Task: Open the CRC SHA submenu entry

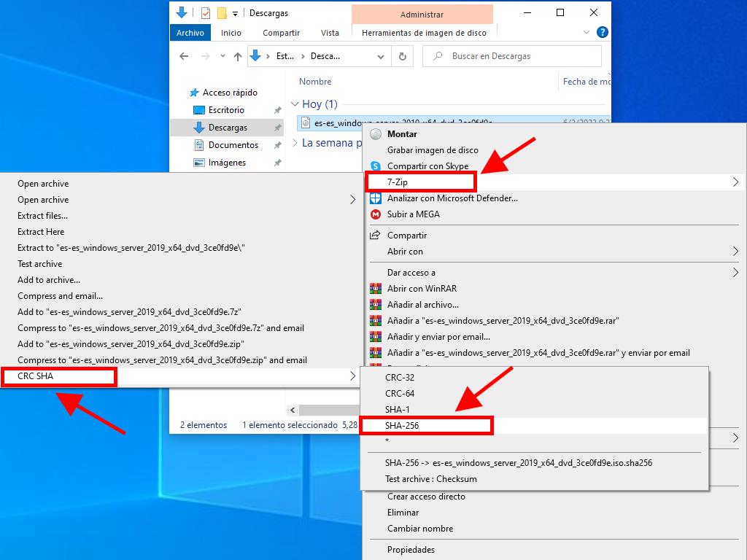Action: click(180, 376)
